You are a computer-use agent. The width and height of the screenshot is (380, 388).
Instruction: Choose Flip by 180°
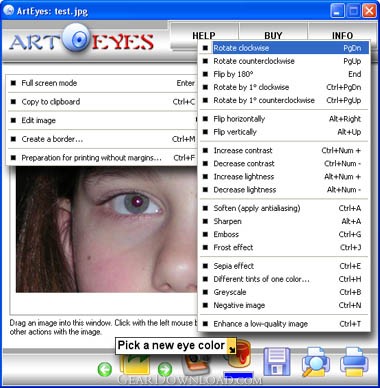[284, 74]
